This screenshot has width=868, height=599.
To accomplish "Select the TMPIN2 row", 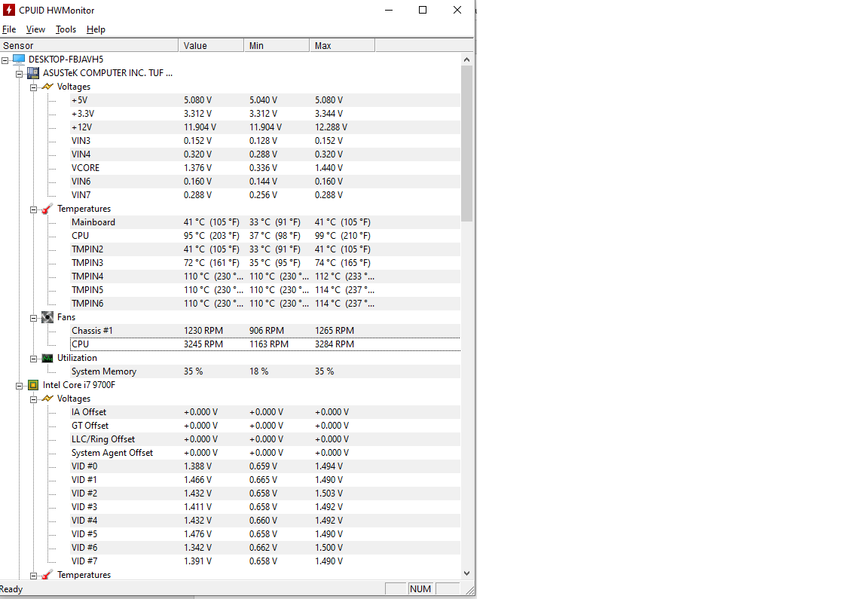I will click(x=264, y=249).
